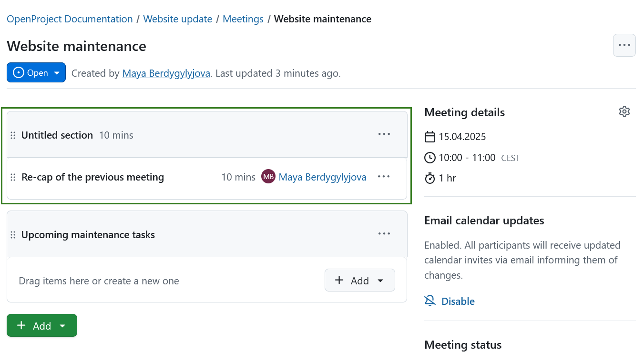Grab the Untitled section drag handle
644x352 pixels.
coord(13,135)
